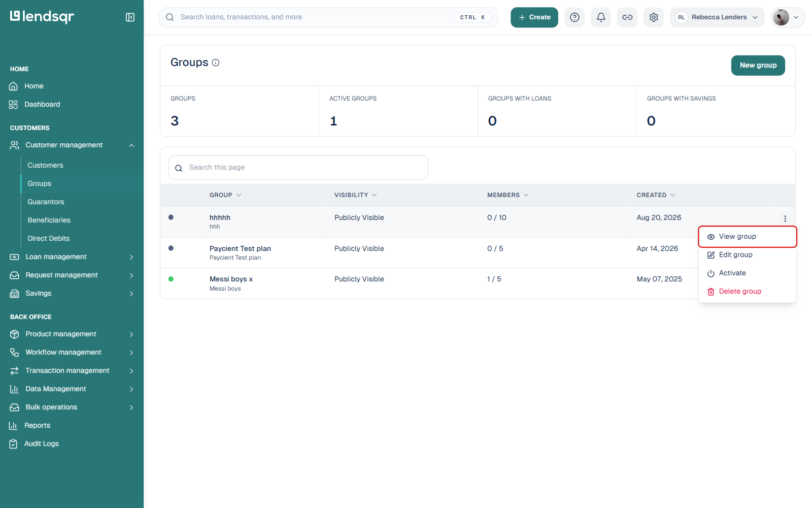Click the lendsqr logo
The height and width of the screenshot is (508, 812).
(42, 17)
